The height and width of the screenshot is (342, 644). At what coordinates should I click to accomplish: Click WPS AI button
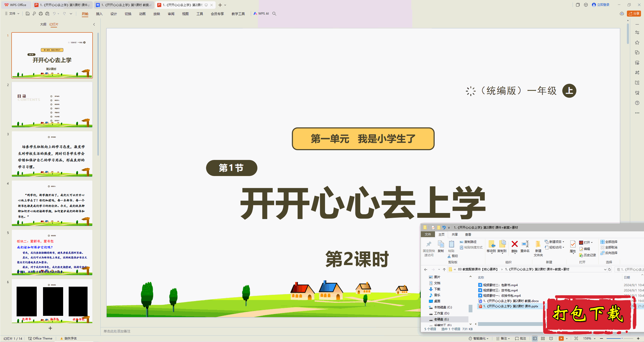point(261,14)
